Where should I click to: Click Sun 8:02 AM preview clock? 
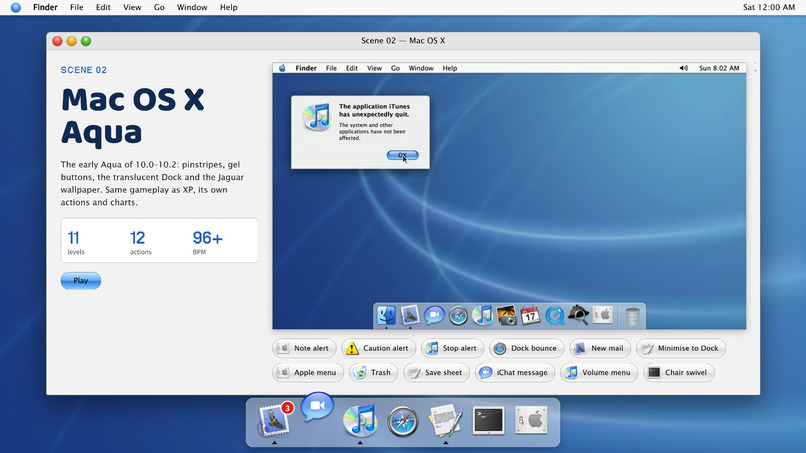point(719,68)
